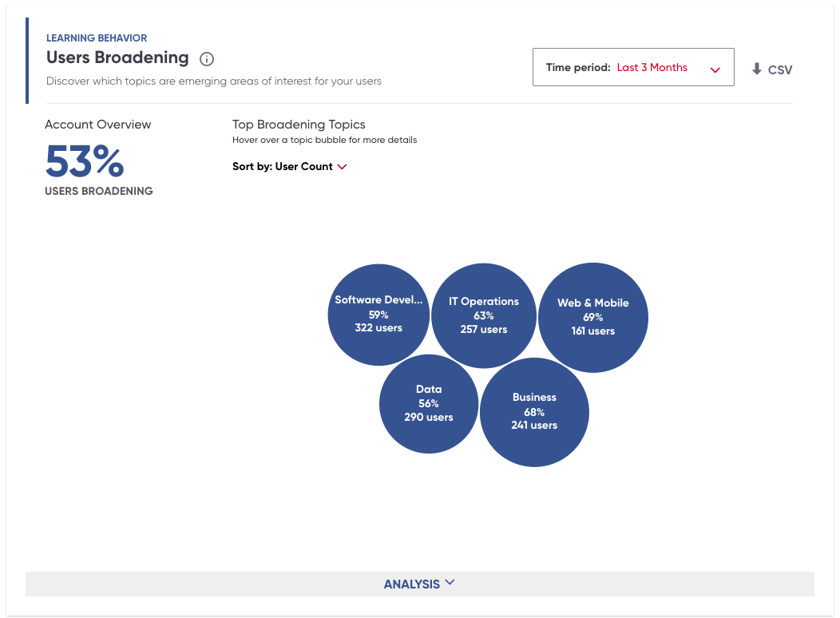Open the Time period dropdown
Image resolution: width=840 pixels, height=618 pixels.
click(x=633, y=67)
